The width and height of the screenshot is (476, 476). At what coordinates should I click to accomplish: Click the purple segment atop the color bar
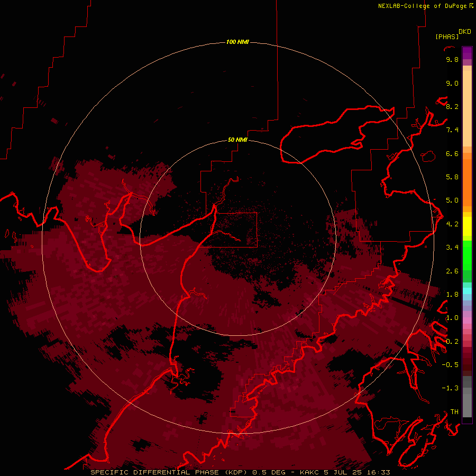467,53
